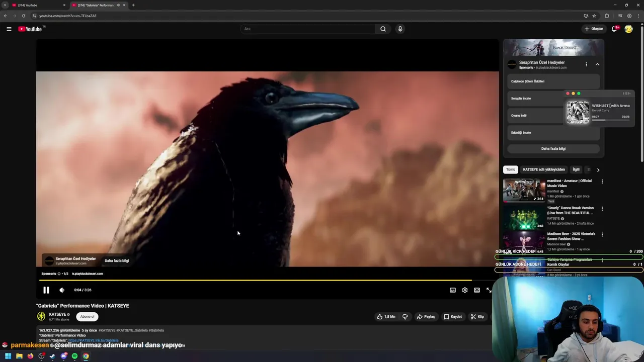
Task: Mute the video volume speaker icon
Action: tap(62, 290)
